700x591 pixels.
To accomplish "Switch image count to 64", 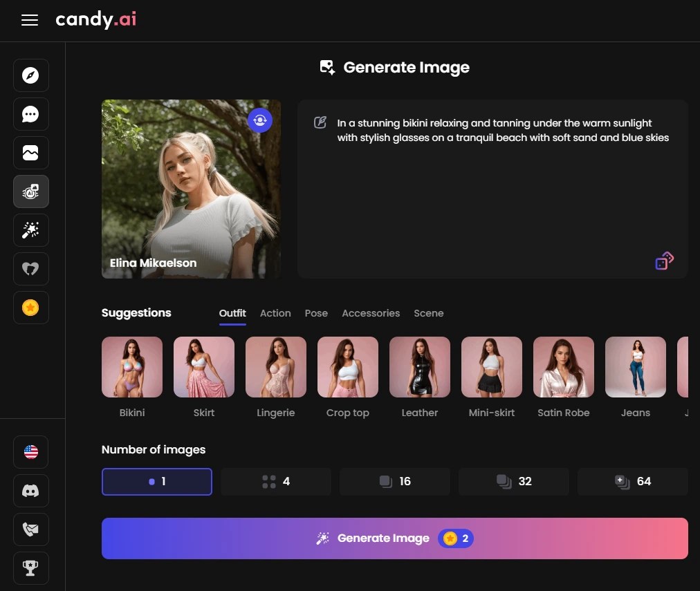I will 633,481.
